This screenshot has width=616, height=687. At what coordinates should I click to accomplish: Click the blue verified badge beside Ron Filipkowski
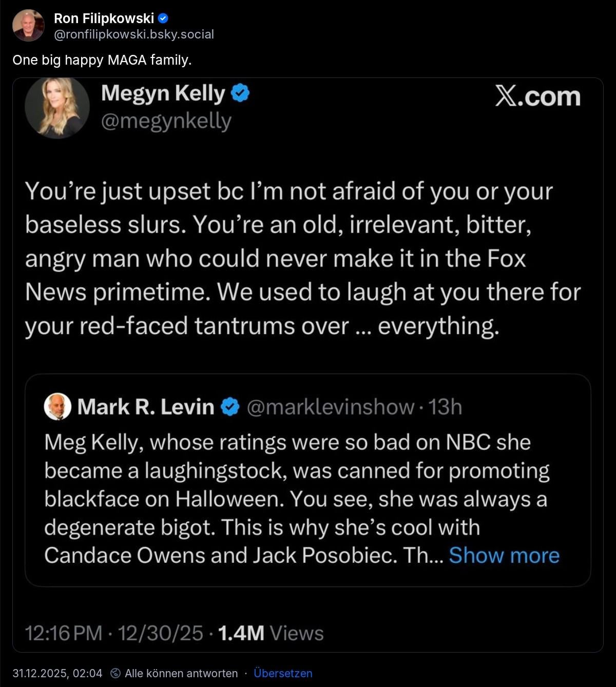click(163, 18)
